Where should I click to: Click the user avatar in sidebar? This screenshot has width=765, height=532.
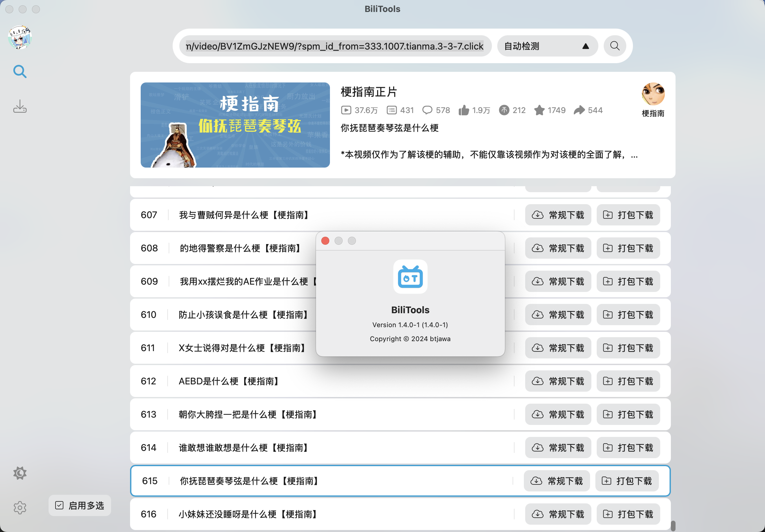(20, 37)
